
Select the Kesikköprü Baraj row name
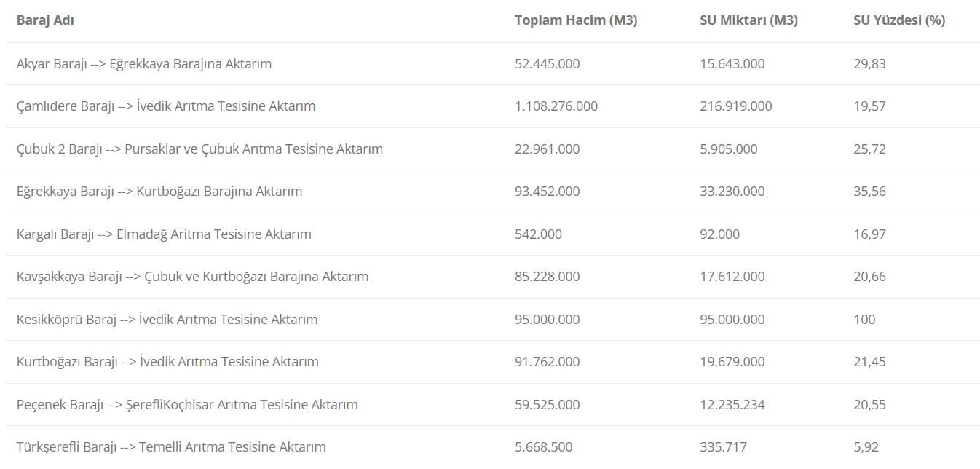tap(167, 319)
